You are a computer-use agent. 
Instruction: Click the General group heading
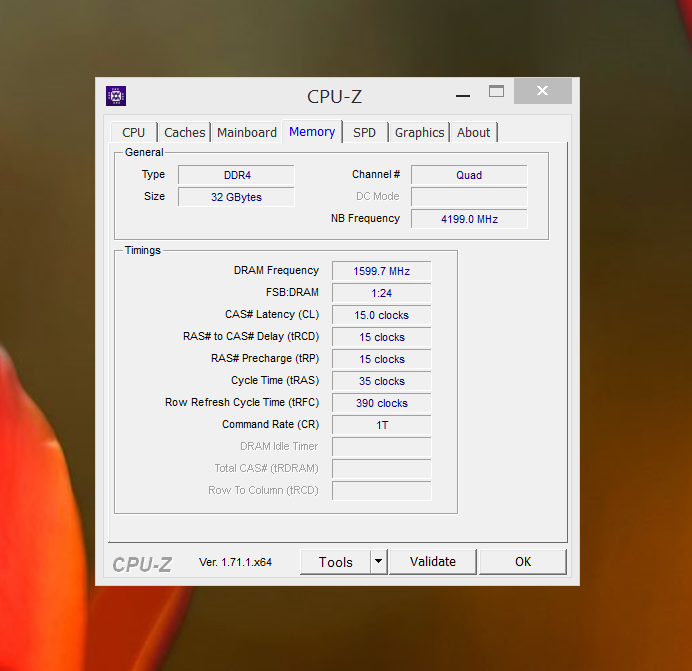tap(144, 152)
